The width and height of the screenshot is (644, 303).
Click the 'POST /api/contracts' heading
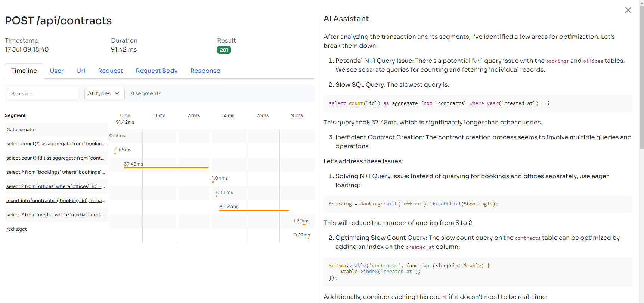point(58,21)
